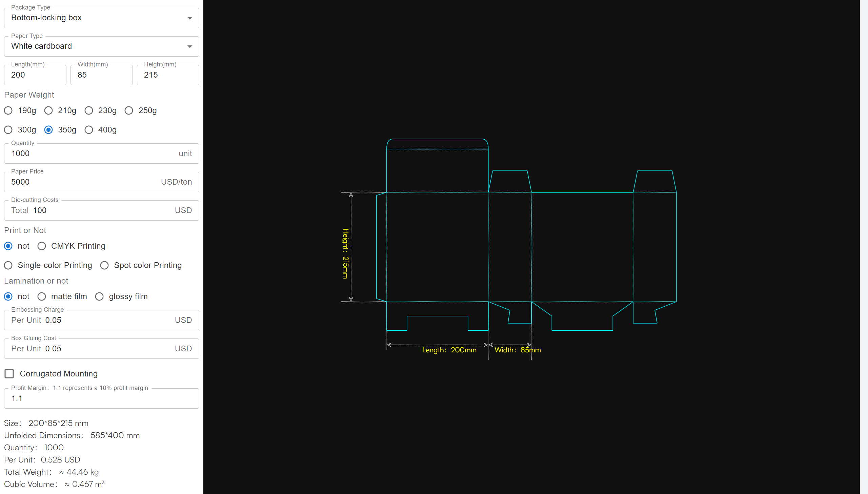The image size is (868, 494).
Task: Pick the 300g paper weight
Action: coord(8,130)
